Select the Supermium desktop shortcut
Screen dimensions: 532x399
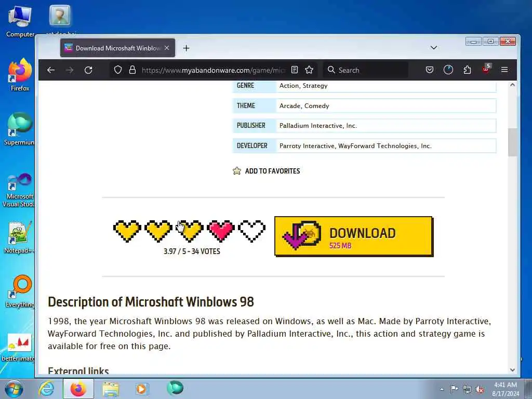[x=19, y=129]
